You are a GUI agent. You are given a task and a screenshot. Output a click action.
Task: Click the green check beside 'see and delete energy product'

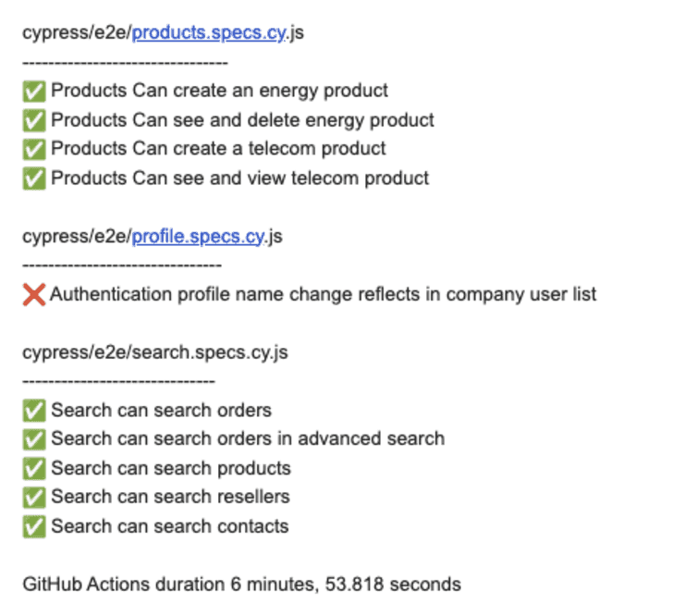click(34, 120)
